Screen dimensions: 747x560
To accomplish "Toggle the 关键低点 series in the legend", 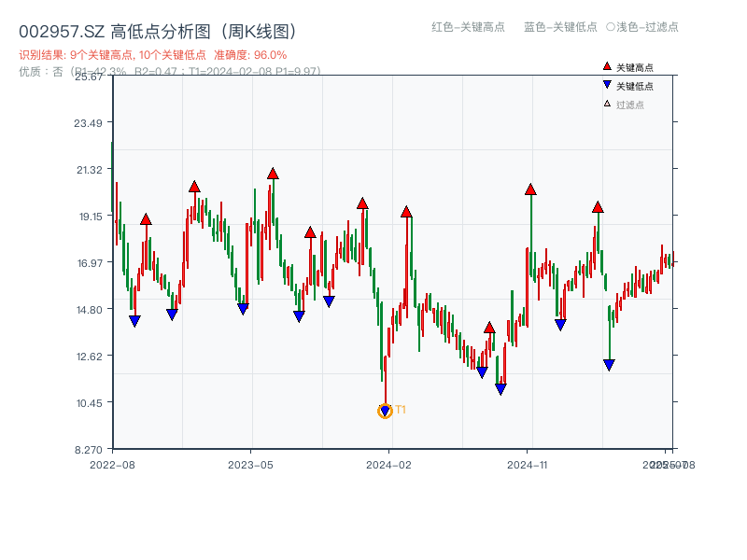I will point(626,83).
